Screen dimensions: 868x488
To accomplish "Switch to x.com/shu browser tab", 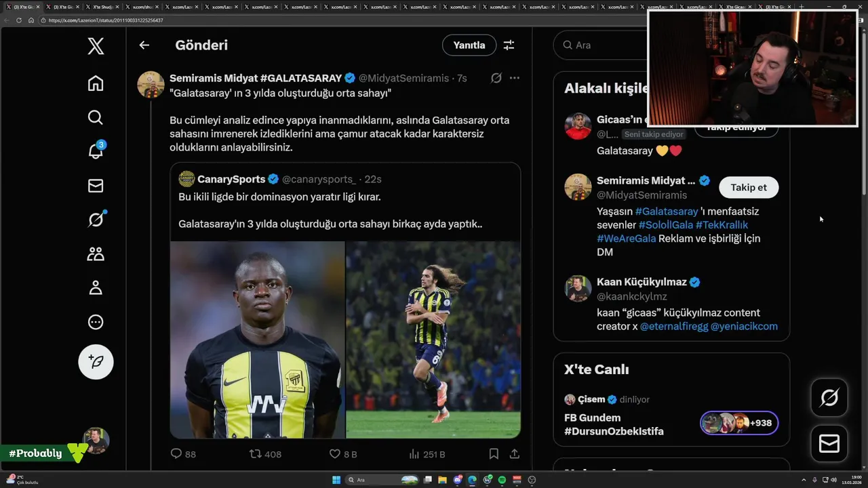I will [141, 7].
